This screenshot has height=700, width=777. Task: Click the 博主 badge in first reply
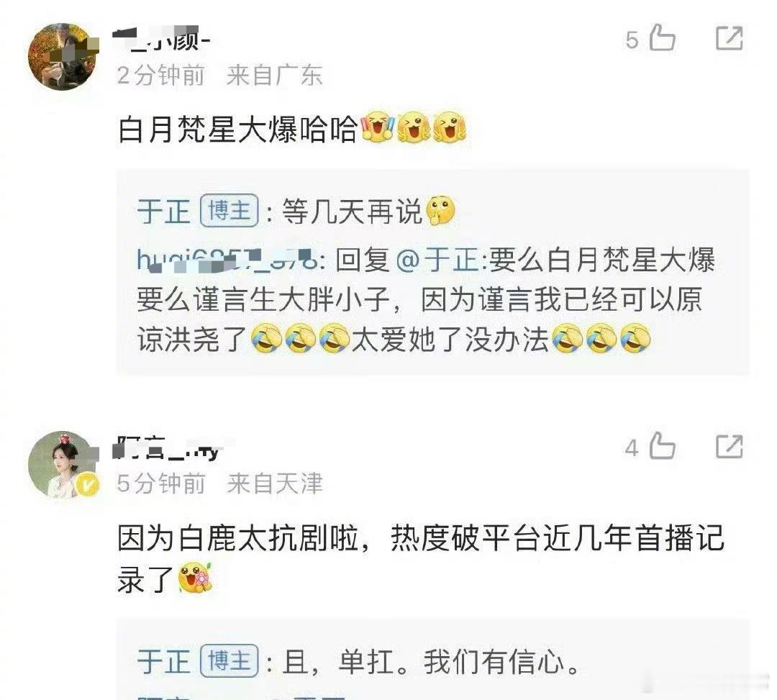229,211
